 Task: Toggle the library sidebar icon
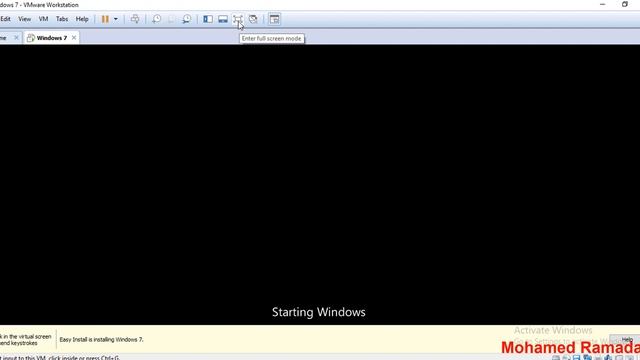click(208, 19)
